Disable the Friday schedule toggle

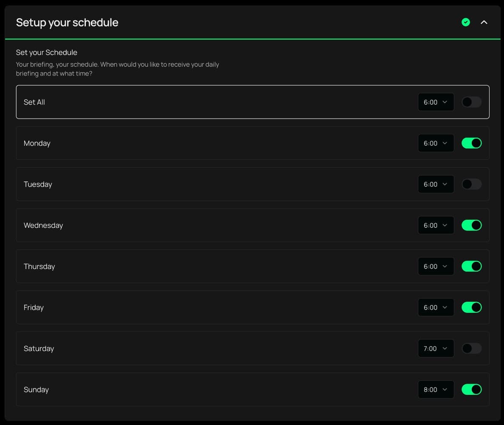pos(471,307)
